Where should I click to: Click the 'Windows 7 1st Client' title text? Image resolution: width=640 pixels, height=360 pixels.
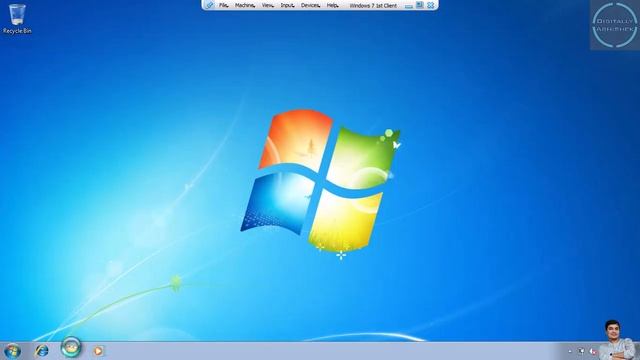(x=373, y=6)
